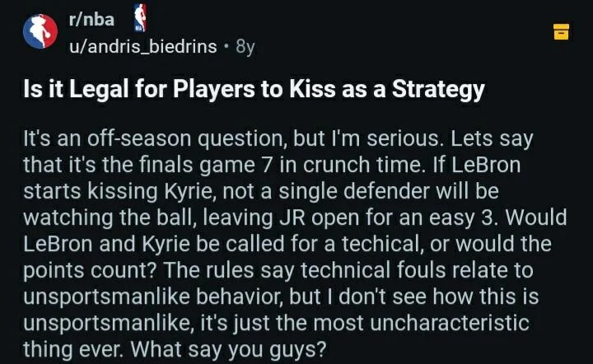Open the r/nba subreddit link
Screen dimensions: 593x364
[91, 19]
